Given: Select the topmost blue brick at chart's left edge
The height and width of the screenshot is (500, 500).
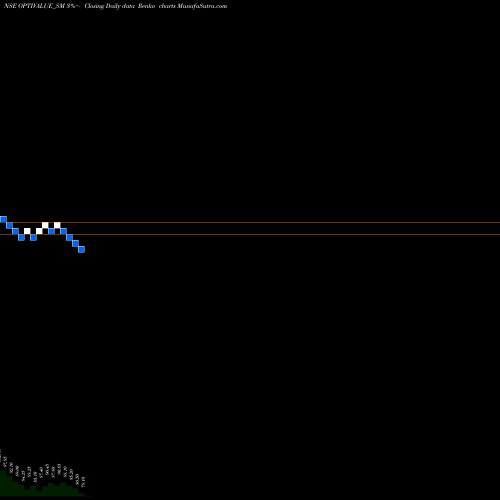Looking at the screenshot, I should pyautogui.click(x=3, y=219).
